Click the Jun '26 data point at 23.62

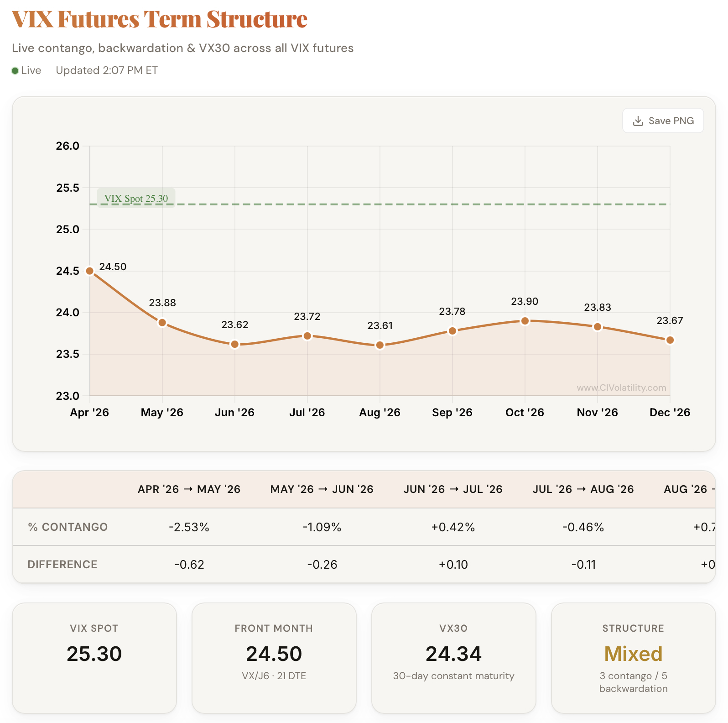(235, 344)
